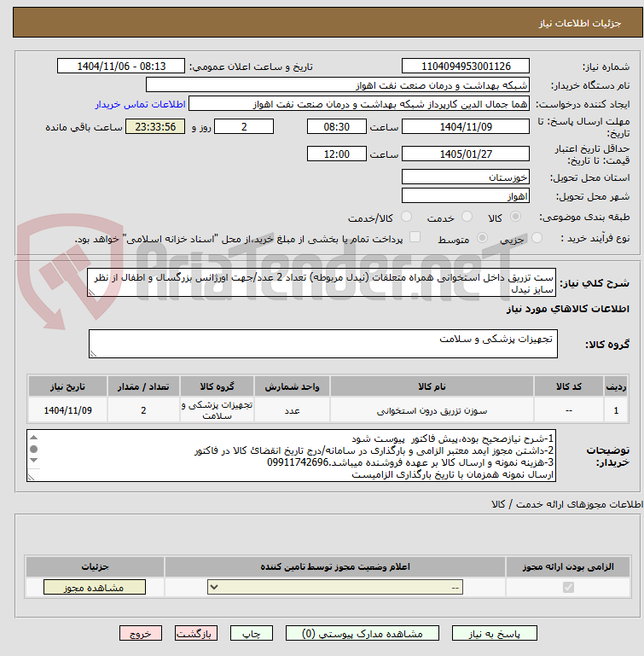Image resolution: width=644 pixels, height=656 pixels.
Task: Toggle the اسناد خزانه اسلامی payment checkbox
Action: click(415, 237)
